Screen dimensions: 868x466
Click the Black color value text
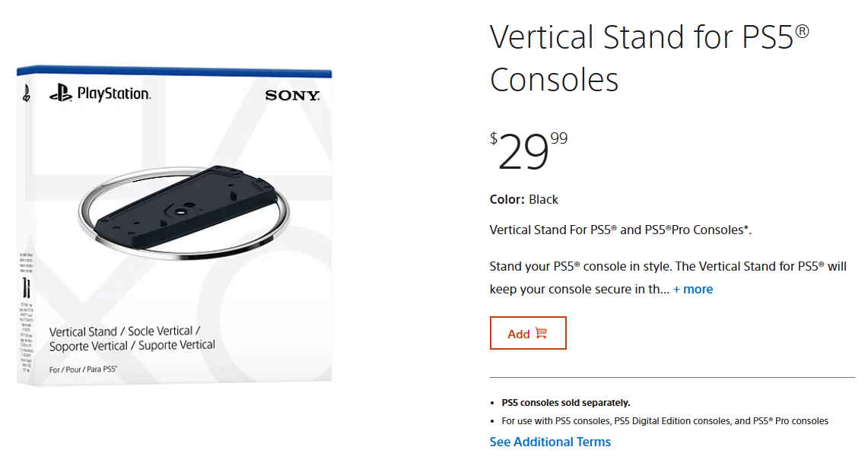pyautogui.click(x=543, y=199)
